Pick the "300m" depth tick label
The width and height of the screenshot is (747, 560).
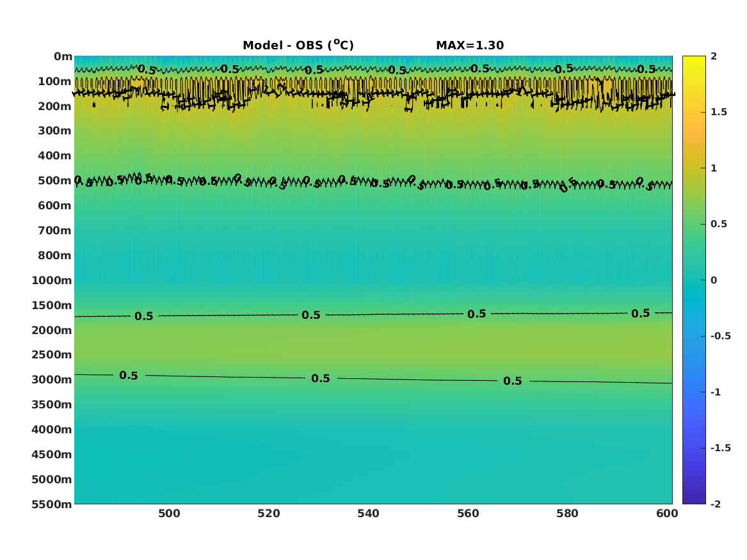tap(55, 131)
